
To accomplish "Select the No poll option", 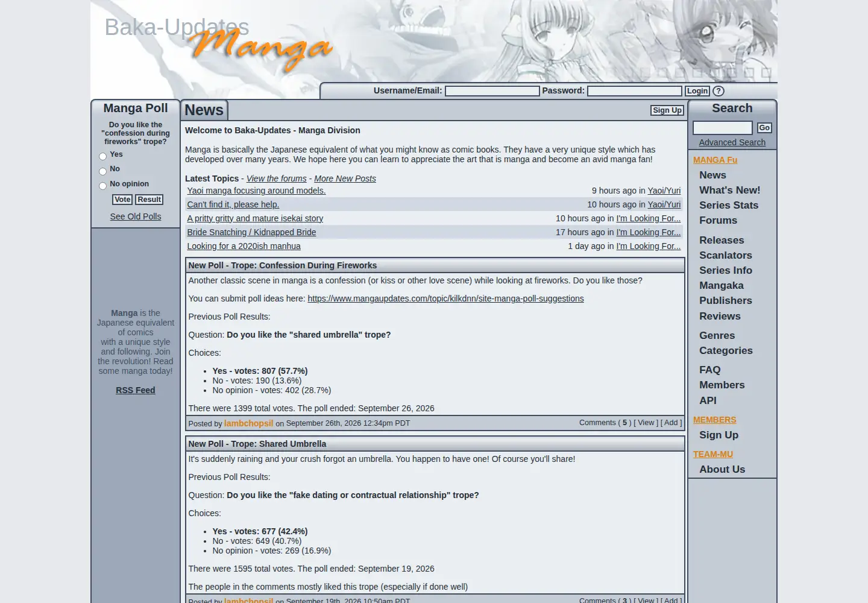I will (x=102, y=171).
